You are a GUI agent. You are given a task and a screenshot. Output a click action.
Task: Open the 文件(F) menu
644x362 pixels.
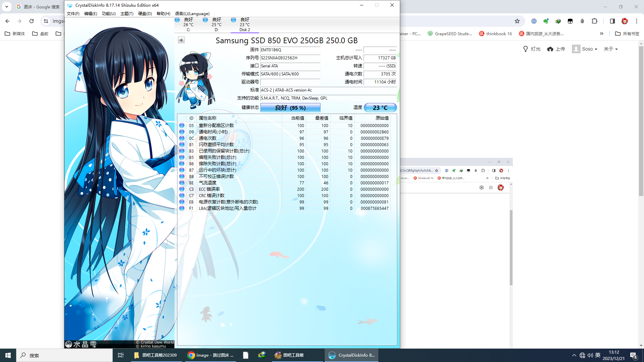(73, 14)
